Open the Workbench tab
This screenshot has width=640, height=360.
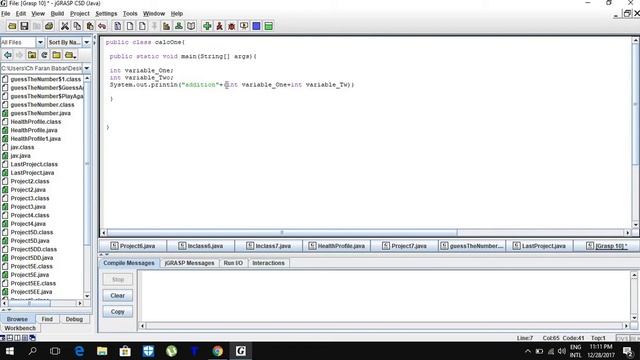coord(20,328)
